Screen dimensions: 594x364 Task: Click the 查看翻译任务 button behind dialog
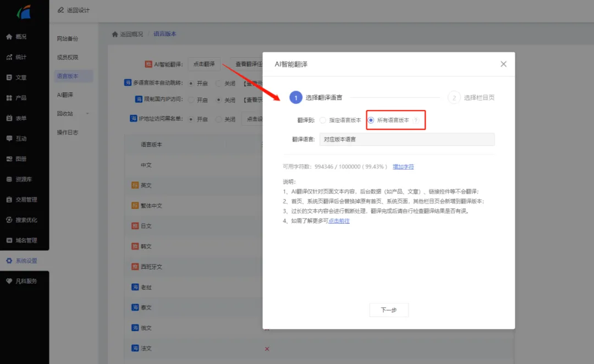246,64
